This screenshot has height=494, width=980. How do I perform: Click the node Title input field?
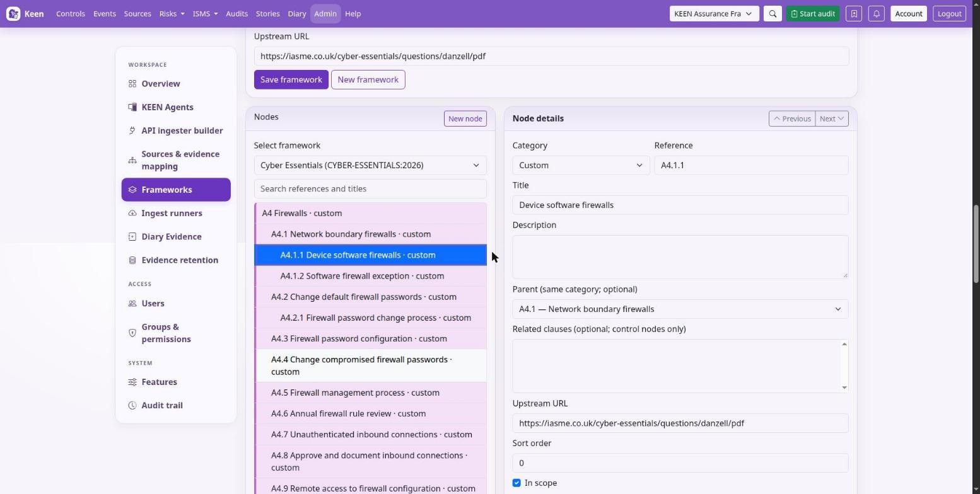point(680,205)
